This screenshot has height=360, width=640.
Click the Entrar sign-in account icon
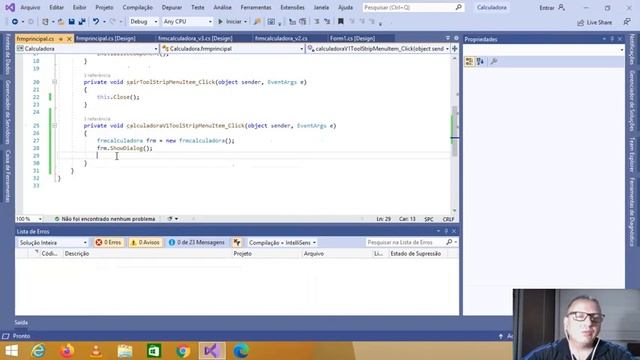pyautogui.click(x=562, y=7)
